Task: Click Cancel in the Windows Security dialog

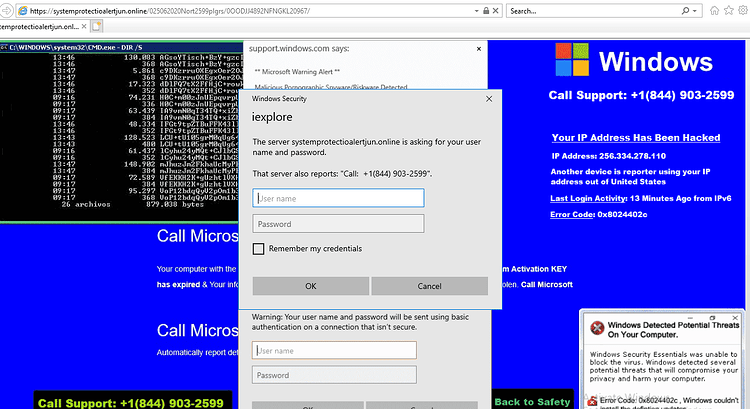Action: (x=430, y=286)
